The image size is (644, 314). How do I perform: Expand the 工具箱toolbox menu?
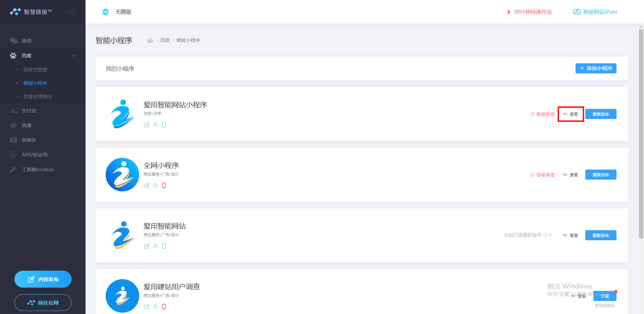(x=43, y=170)
